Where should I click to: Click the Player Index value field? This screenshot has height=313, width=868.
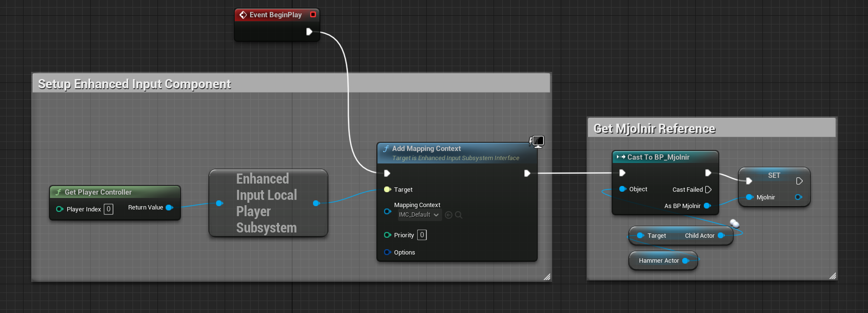tap(108, 209)
